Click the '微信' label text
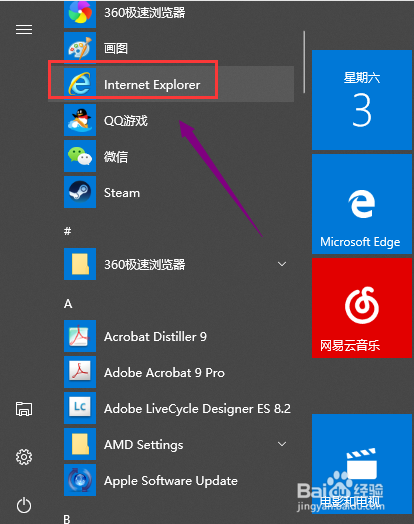Image resolution: width=414 pixels, height=524 pixels. [x=116, y=157]
